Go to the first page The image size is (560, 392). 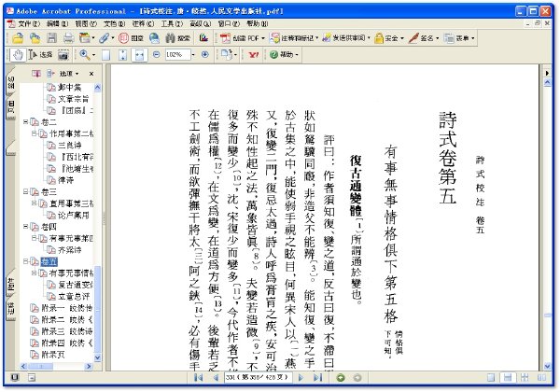click(198, 377)
